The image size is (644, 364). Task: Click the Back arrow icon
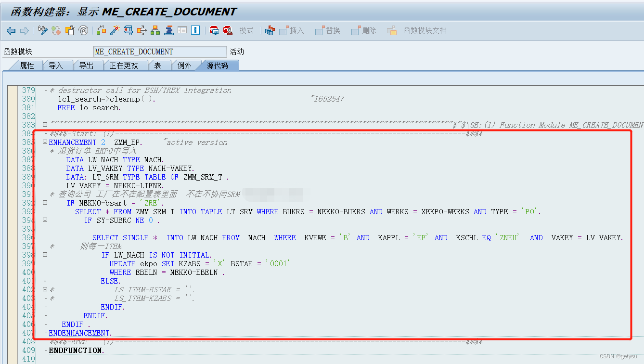point(11,30)
